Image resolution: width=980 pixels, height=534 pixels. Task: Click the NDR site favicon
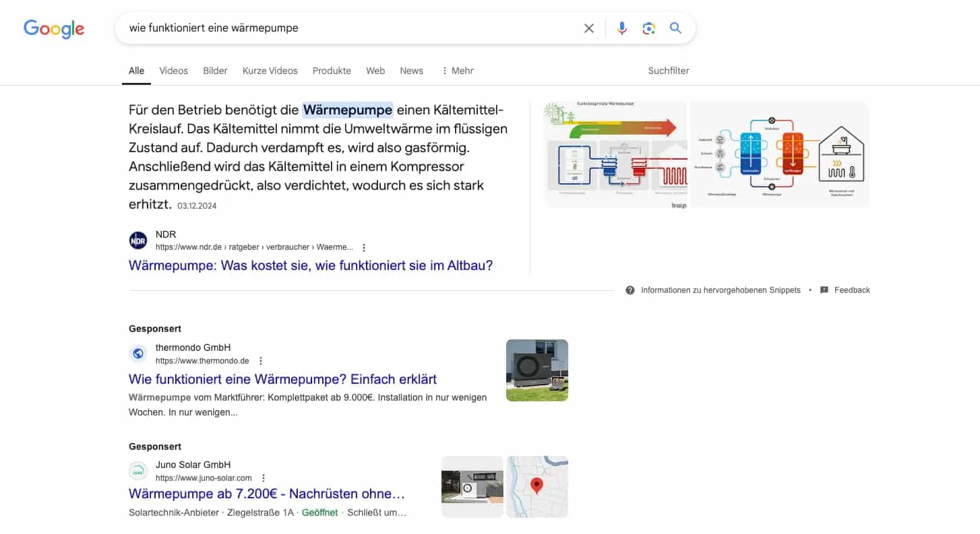(x=138, y=240)
